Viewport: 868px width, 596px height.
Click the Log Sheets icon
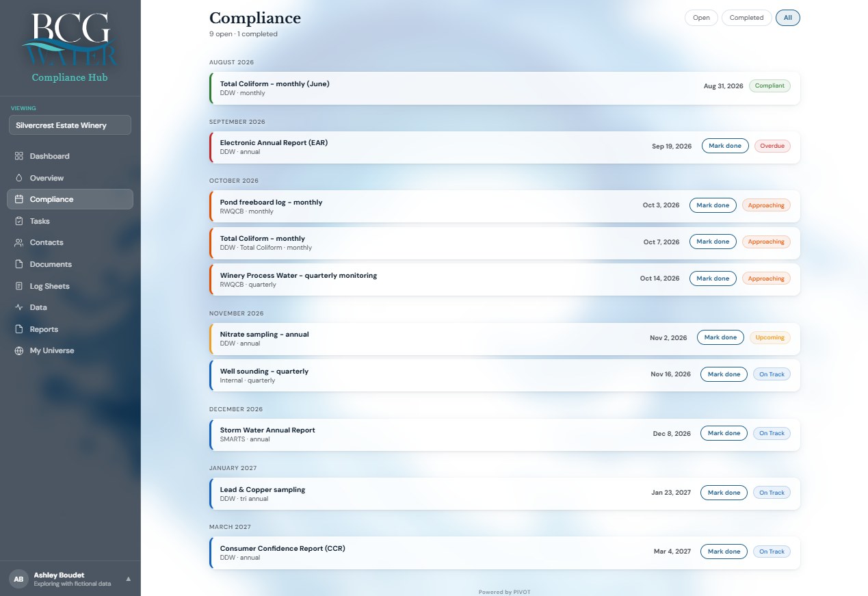pos(19,286)
